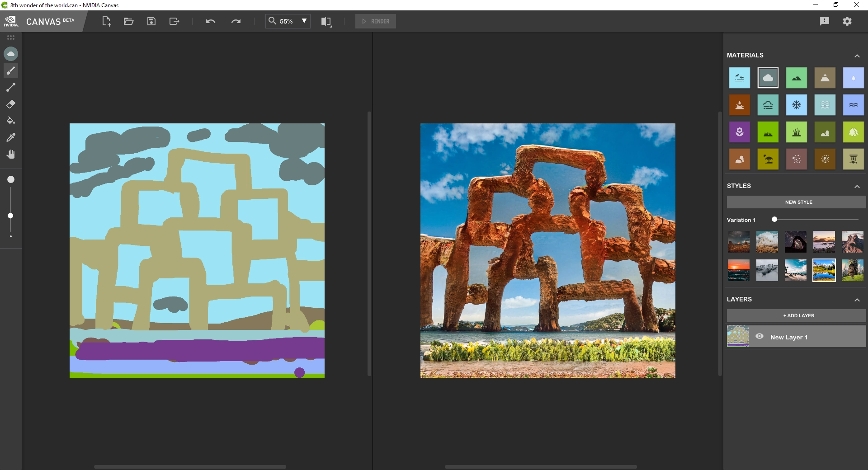Export the rendered image
Viewport: 868px width, 470px height.
click(174, 21)
